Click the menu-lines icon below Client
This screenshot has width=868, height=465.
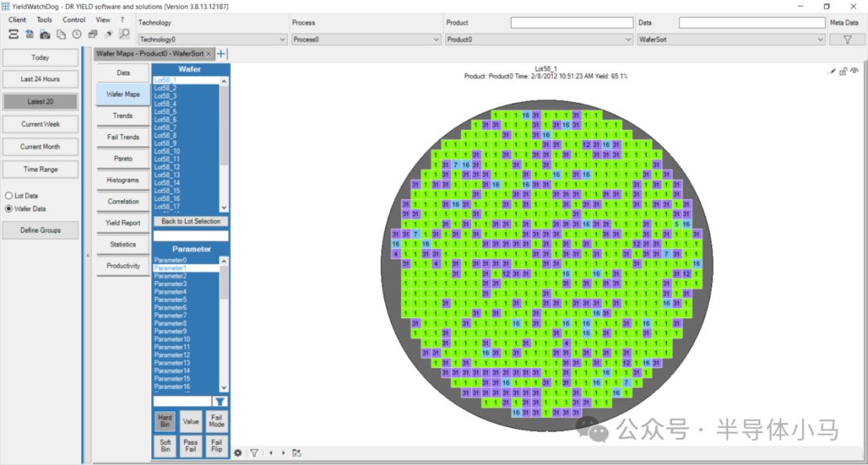(14, 35)
